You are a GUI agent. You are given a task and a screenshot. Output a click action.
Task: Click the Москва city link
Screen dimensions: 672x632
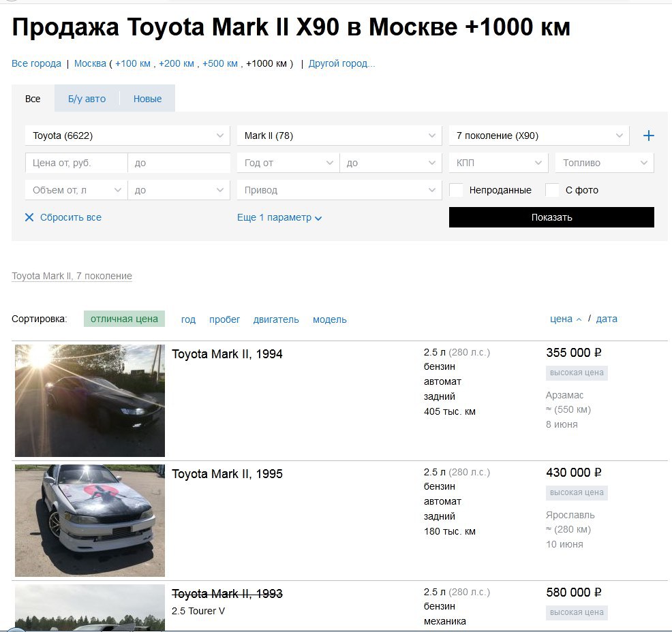tap(90, 64)
